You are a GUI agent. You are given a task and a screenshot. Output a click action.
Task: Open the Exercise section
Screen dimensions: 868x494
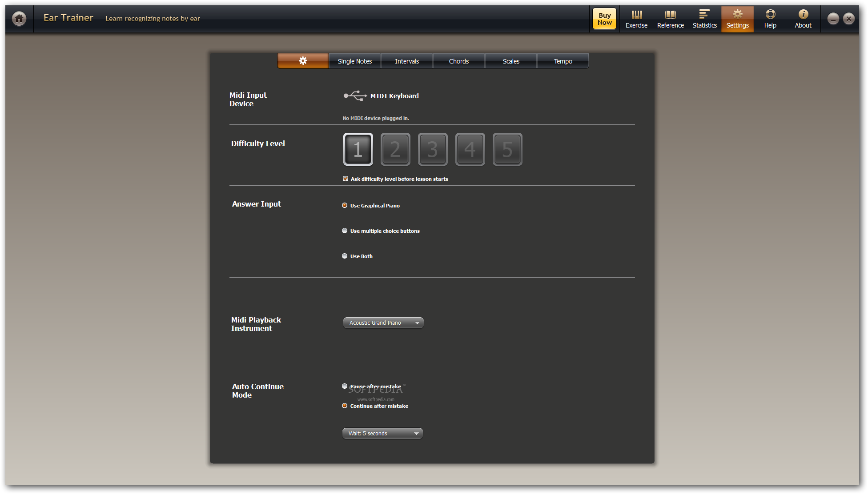pyautogui.click(x=636, y=19)
